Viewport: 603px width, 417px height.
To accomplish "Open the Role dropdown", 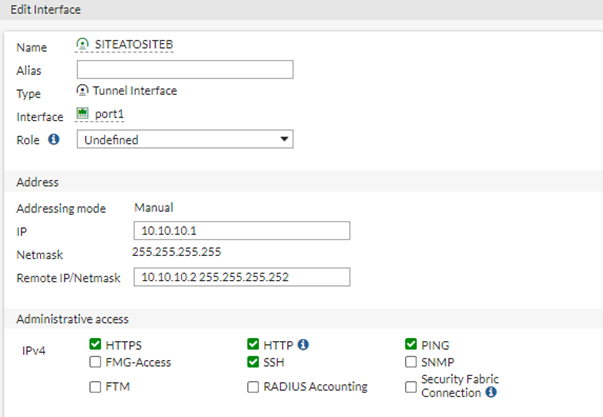I will (185, 140).
